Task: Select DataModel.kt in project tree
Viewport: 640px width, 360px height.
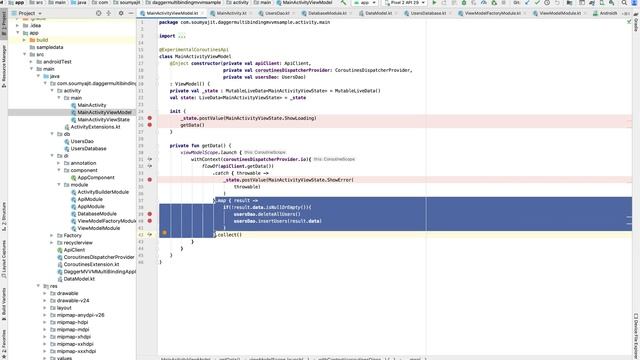Action: [79, 279]
